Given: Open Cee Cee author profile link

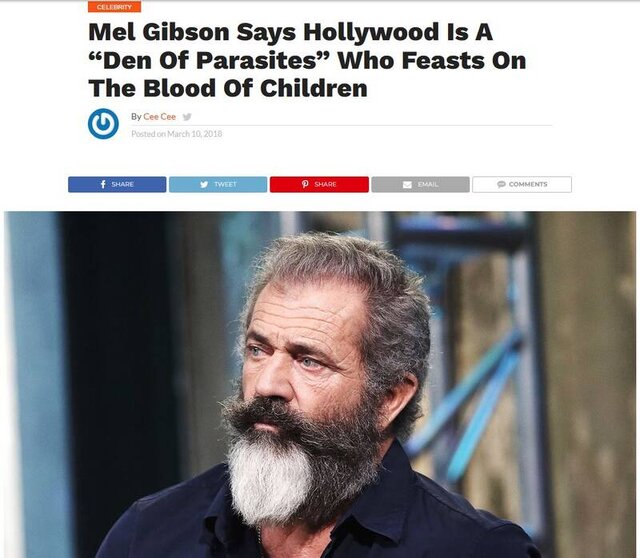Looking at the screenshot, I should pos(160,117).
